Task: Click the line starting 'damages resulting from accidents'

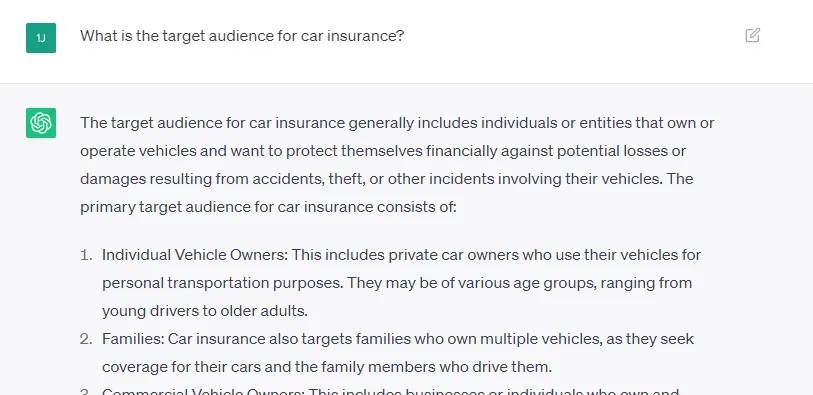Action: pyautogui.click(x=386, y=179)
